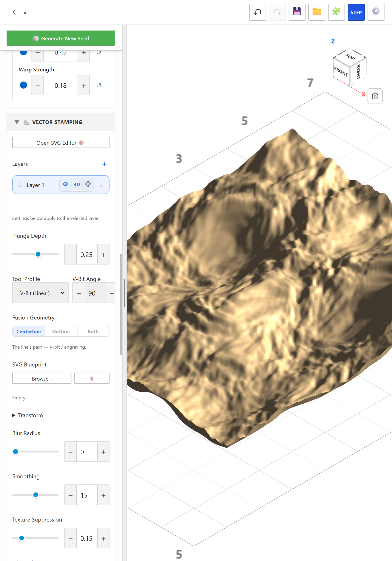Click the STEP export button

pyautogui.click(x=356, y=12)
